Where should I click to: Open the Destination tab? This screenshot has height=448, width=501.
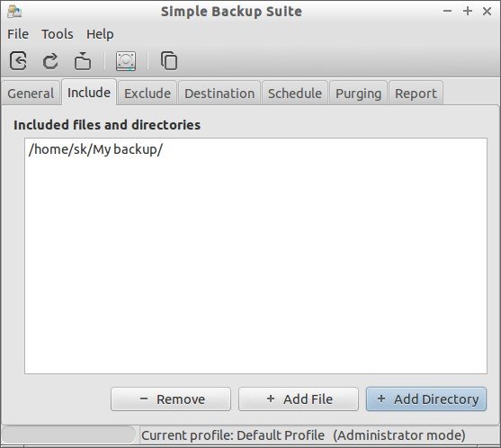tap(219, 93)
